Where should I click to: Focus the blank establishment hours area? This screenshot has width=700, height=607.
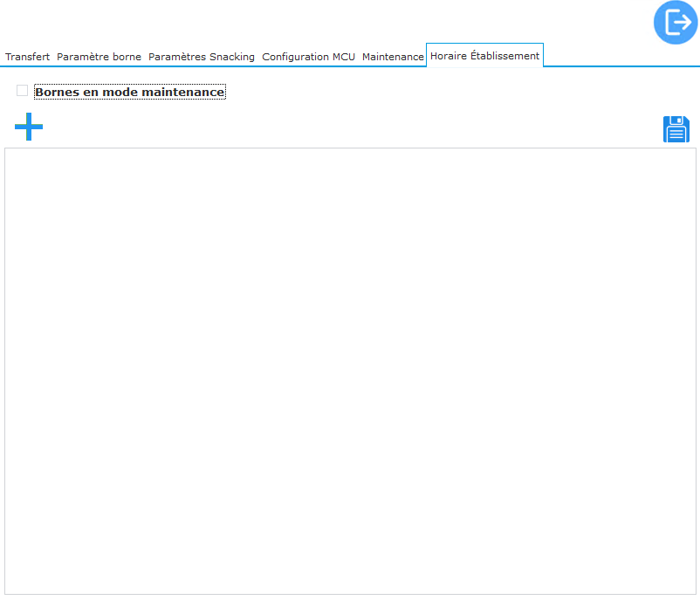[x=350, y=371]
